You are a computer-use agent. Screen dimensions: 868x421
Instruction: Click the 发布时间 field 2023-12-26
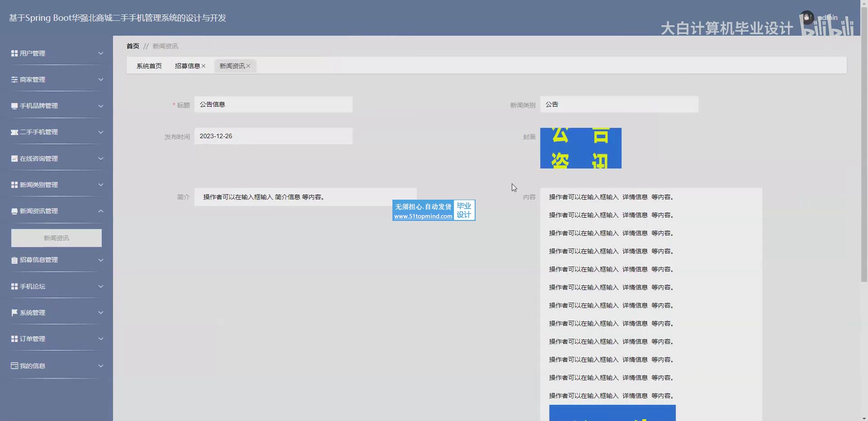pos(274,136)
